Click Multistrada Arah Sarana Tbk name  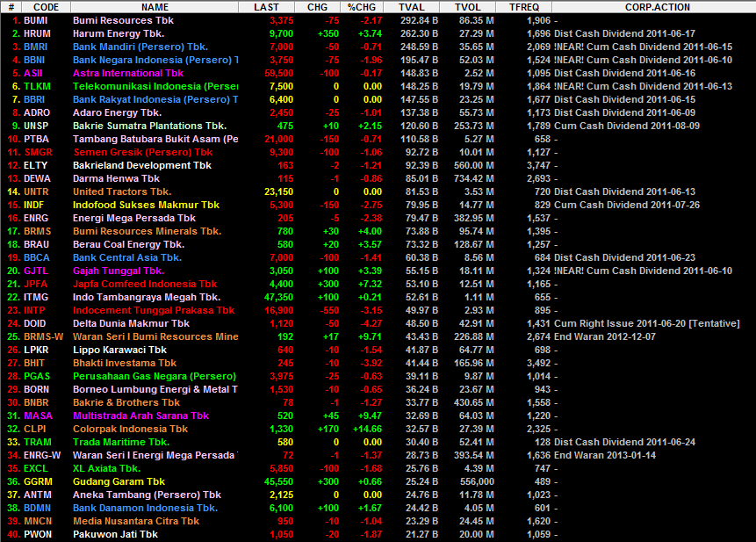[140, 416]
